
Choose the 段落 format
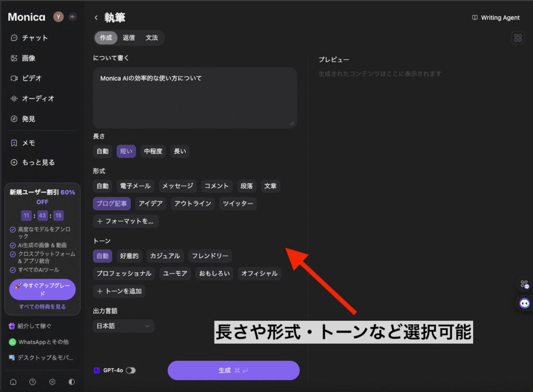pos(246,186)
